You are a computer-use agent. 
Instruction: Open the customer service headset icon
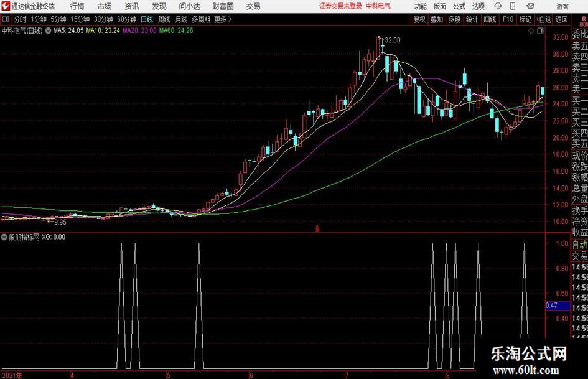[x=498, y=6]
